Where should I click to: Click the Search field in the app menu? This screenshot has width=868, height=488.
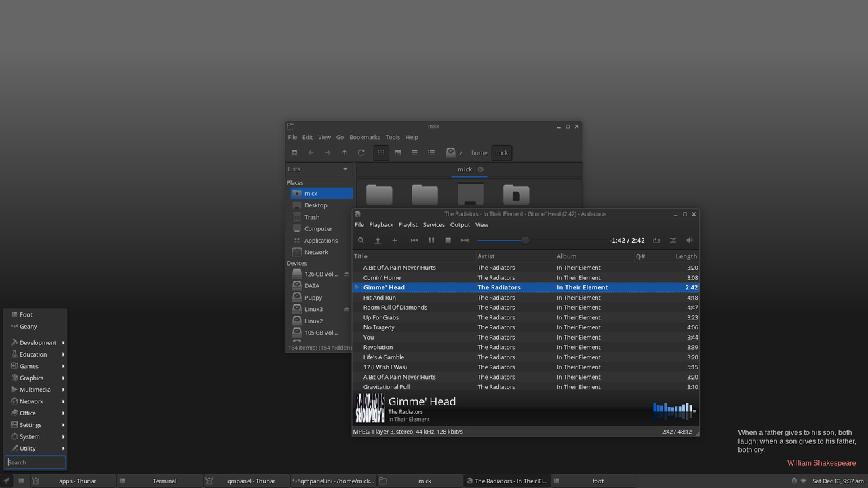pos(36,462)
